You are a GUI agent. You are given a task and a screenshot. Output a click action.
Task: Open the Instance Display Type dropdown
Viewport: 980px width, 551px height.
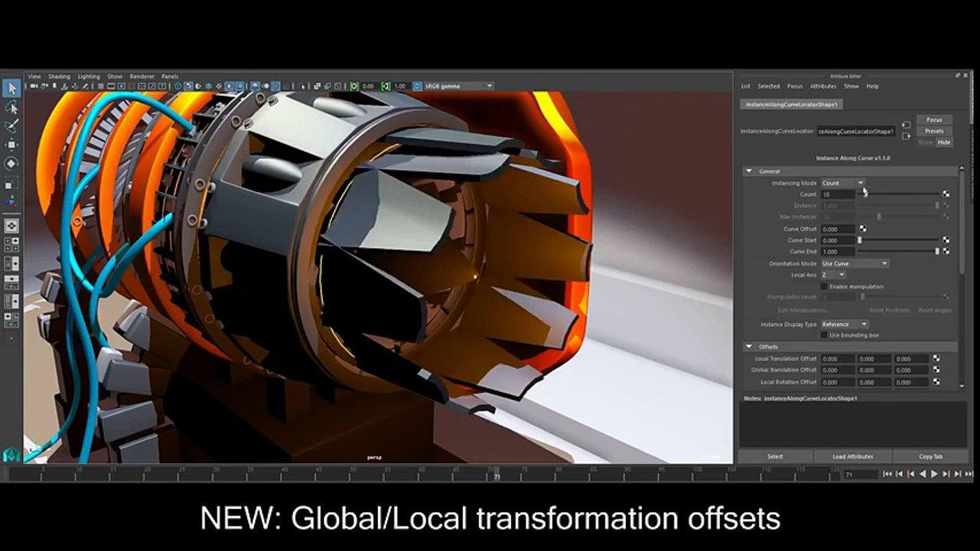click(x=845, y=324)
